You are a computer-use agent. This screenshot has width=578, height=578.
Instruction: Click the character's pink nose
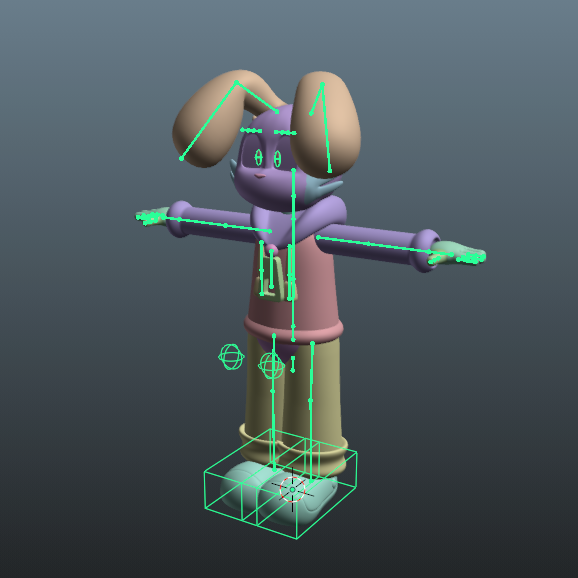coord(260,176)
